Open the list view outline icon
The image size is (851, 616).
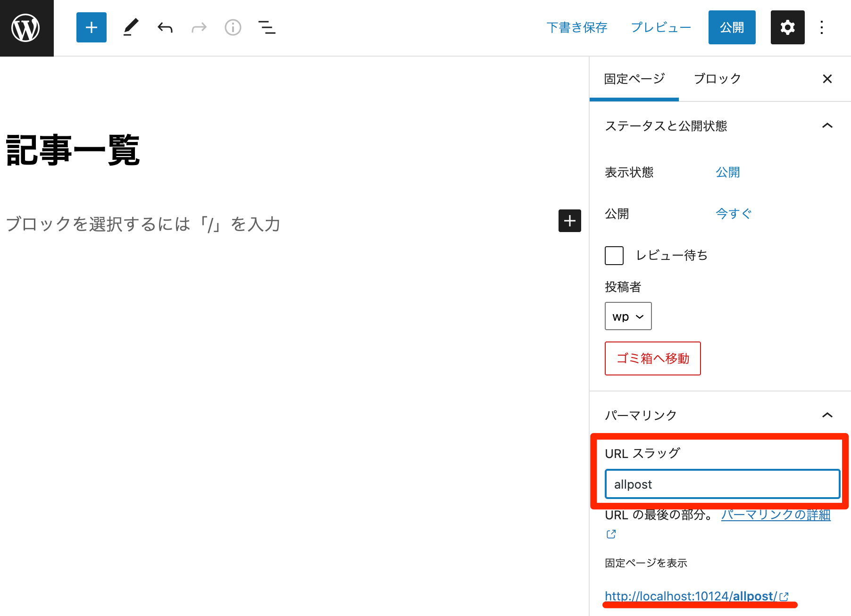[x=267, y=27]
